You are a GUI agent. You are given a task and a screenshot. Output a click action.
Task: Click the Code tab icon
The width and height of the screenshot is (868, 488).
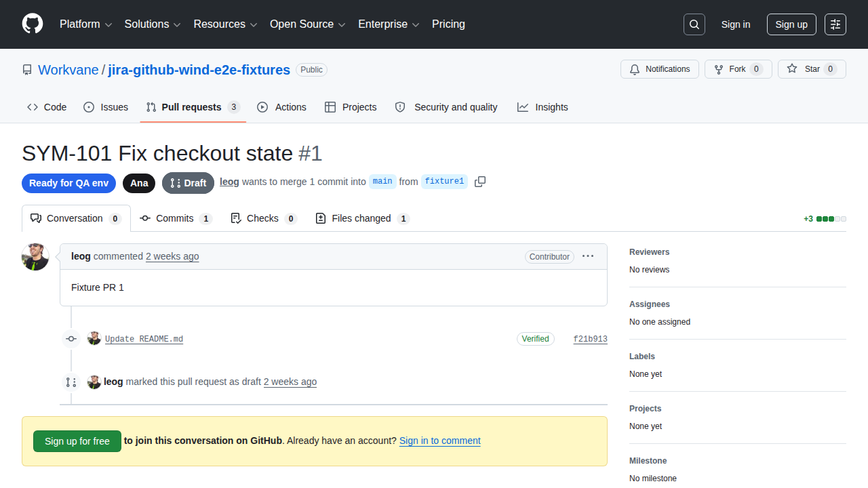coord(33,107)
